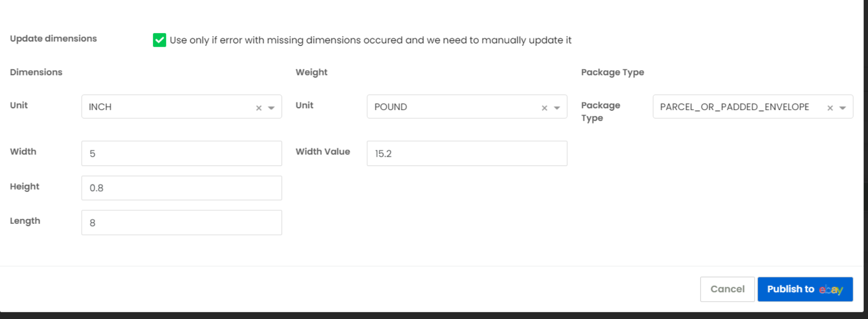This screenshot has width=868, height=319.
Task: Click the arrow beside PARCEL_OR_PADDED_ENVELOPE
Action: [842, 107]
